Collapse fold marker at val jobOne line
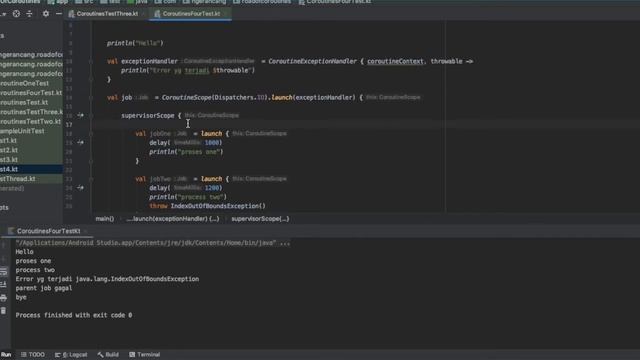Viewport: 640px width, 360px height. (x=91, y=133)
